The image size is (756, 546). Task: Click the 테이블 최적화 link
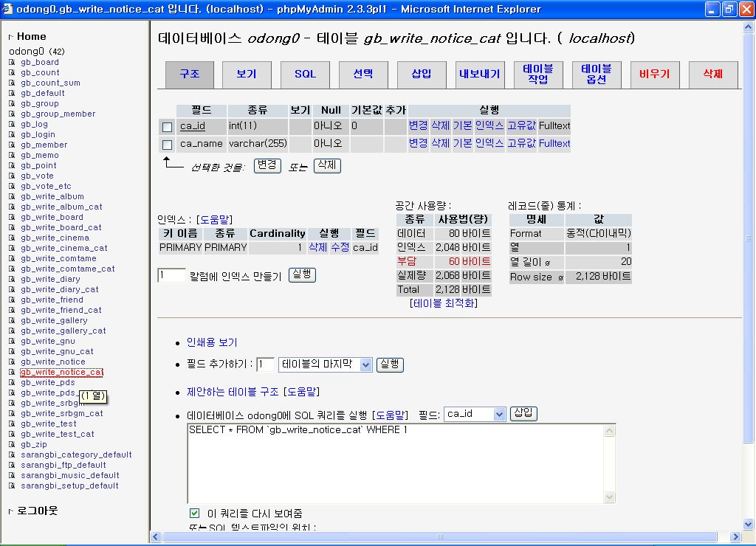coord(443,303)
